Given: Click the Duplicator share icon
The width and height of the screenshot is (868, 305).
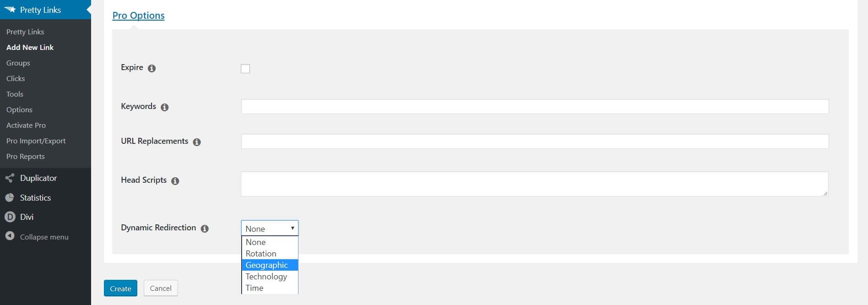Looking at the screenshot, I should coord(9,178).
